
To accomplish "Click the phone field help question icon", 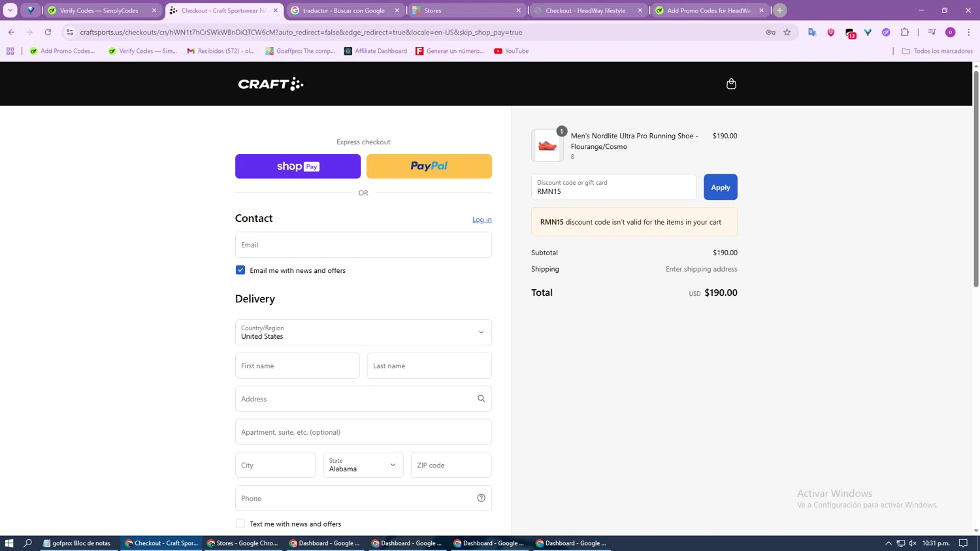I will click(x=481, y=498).
